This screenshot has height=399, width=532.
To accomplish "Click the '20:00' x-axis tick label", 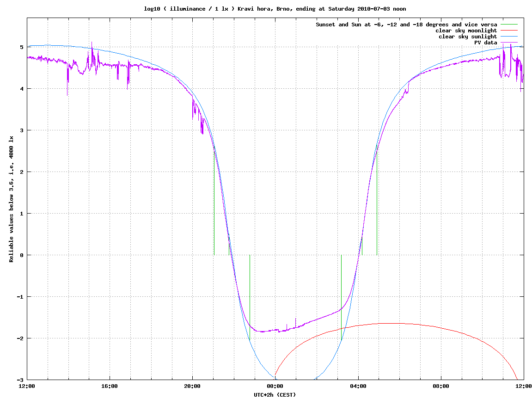I will 192,387.
